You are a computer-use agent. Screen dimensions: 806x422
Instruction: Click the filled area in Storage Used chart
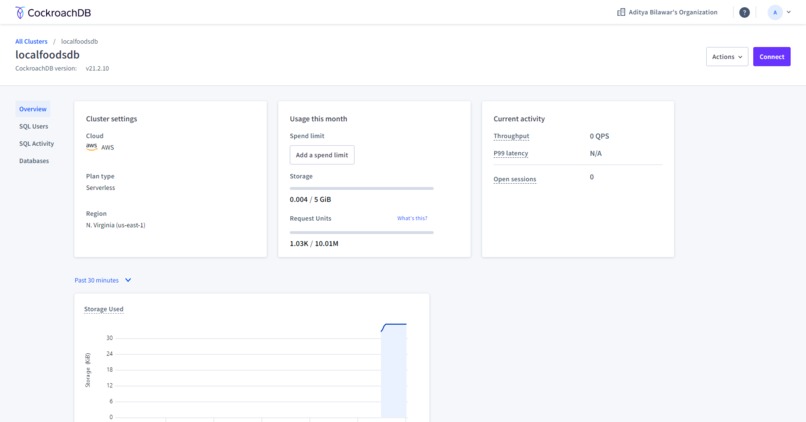(394, 373)
